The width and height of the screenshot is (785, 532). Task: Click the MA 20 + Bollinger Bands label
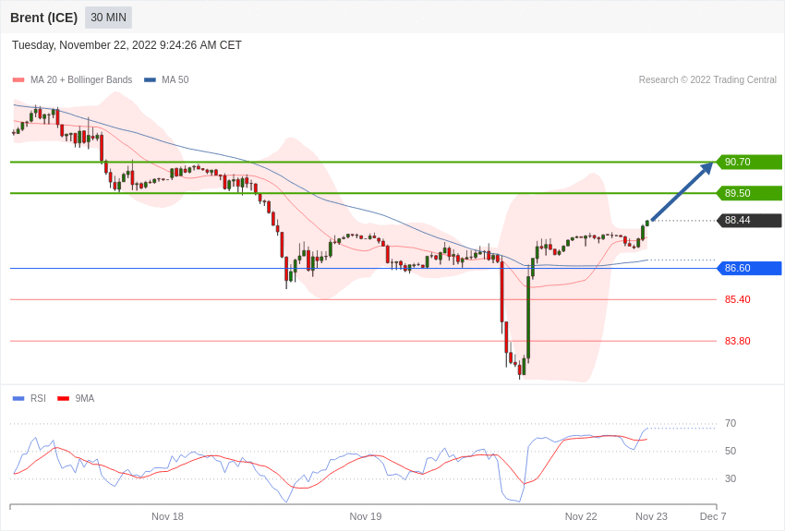click(x=81, y=80)
